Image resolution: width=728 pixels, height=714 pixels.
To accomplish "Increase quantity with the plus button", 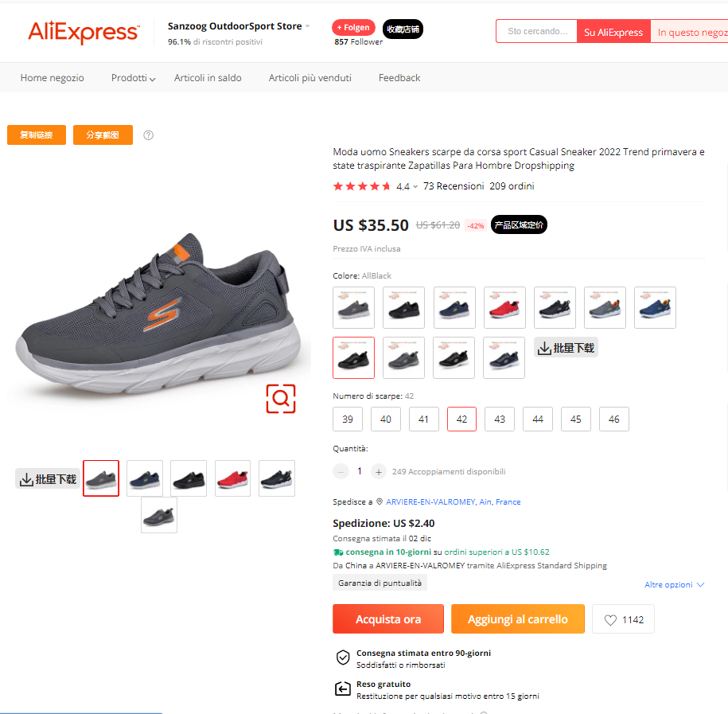I will [379, 471].
